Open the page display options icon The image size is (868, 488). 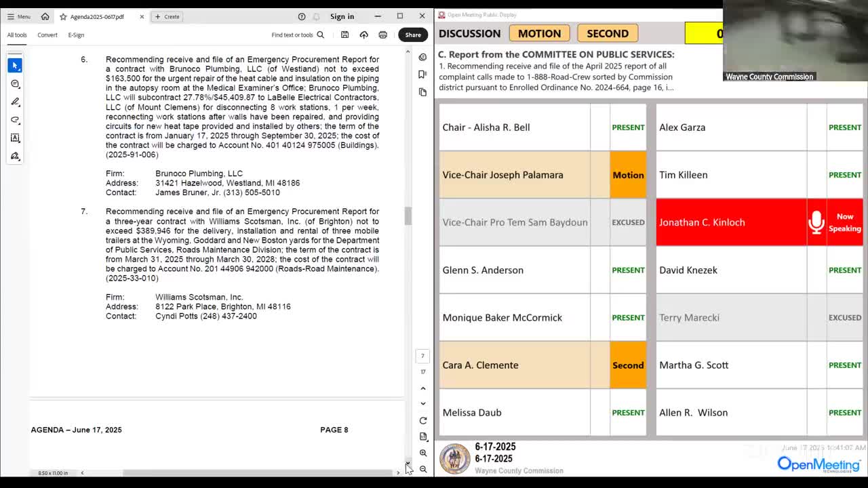coord(423,436)
